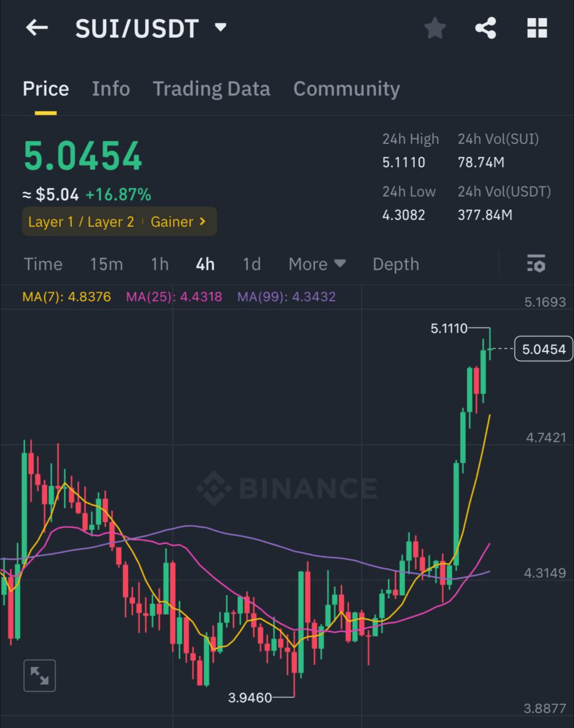574x728 pixels.
Task: Expand the More intervals dropdown
Action: pos(317,264)
